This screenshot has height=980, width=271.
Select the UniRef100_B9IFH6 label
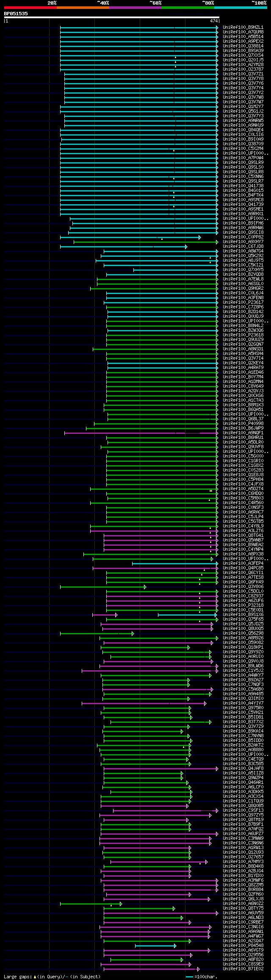point(243,223)
